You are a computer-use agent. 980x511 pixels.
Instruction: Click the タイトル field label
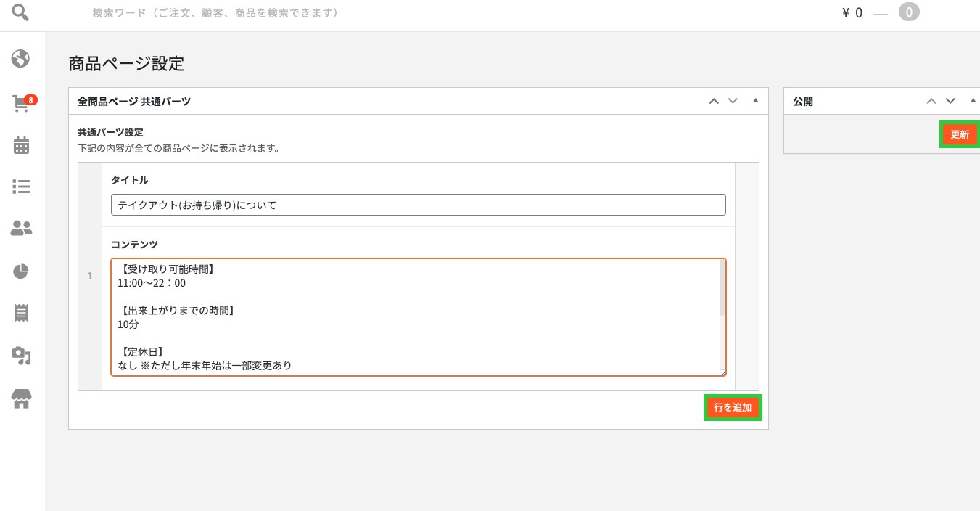pos(130,179)
